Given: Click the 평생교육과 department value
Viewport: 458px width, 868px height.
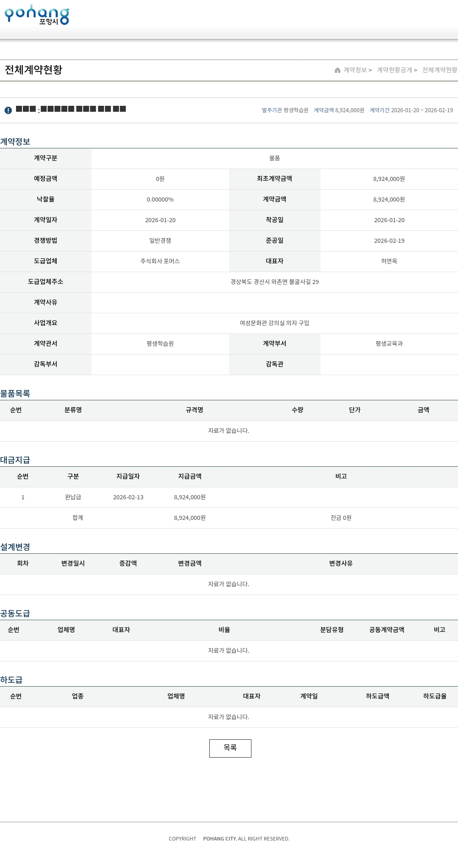Looking at the screenshot, I should click(389, 344).
